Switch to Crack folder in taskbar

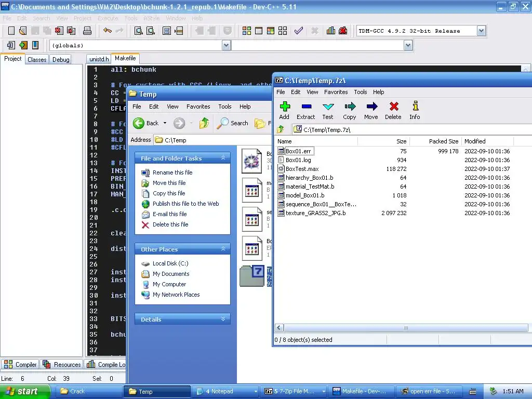[x=88, y=392]
